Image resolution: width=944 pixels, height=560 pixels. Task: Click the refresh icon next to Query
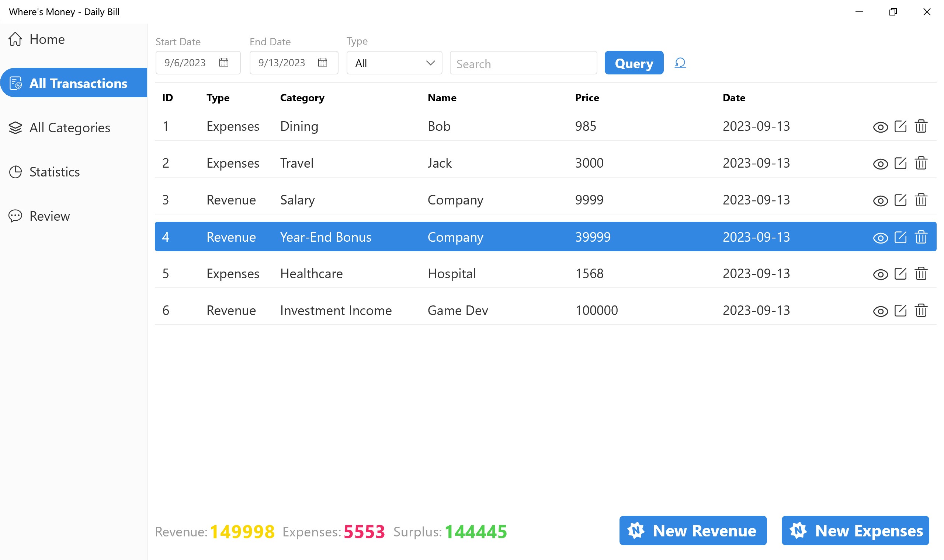[680, 63]
